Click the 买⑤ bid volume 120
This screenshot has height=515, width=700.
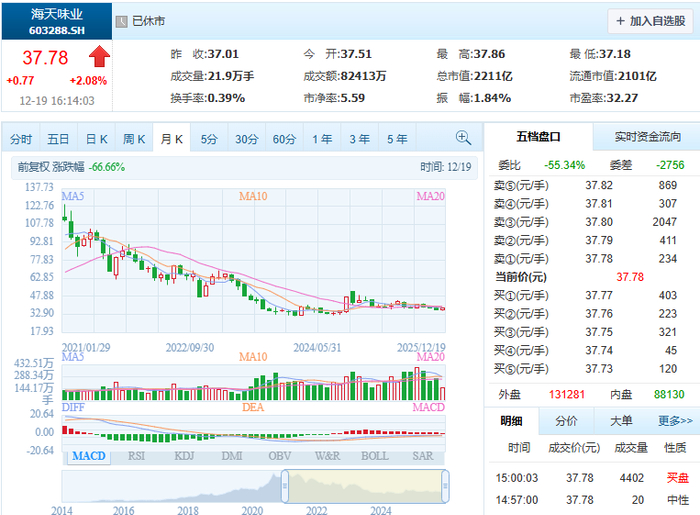[x=667, y=369]
